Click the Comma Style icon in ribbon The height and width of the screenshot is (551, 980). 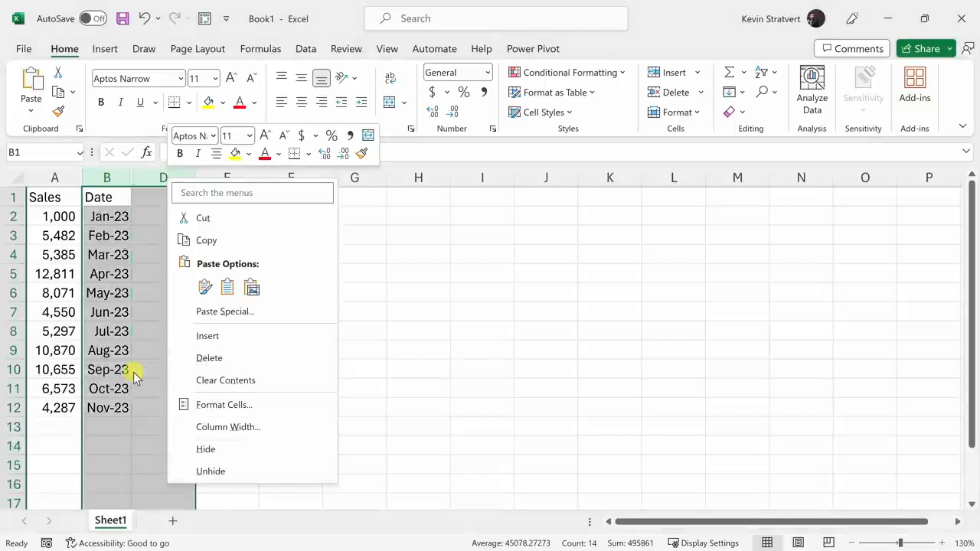(x=484, y=92)
